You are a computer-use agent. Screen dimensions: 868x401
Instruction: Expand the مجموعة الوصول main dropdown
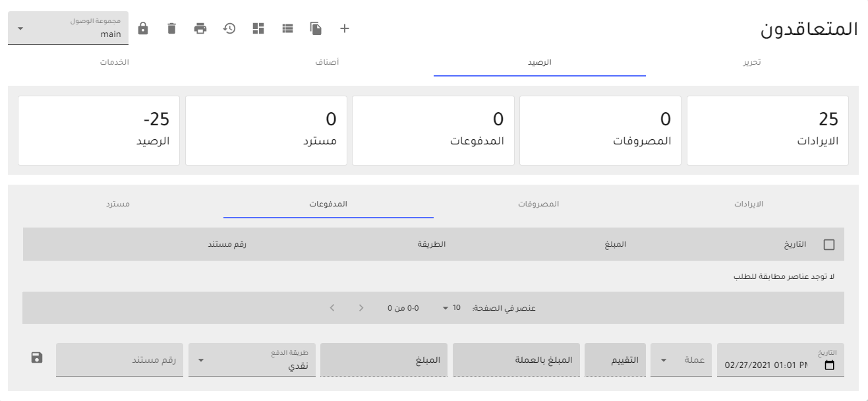click(x=68, y=28)
